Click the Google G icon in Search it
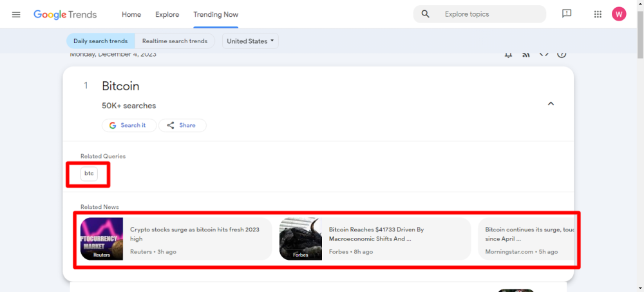The height and width of the screenshot is (292, 644). [x=113, y=126]
